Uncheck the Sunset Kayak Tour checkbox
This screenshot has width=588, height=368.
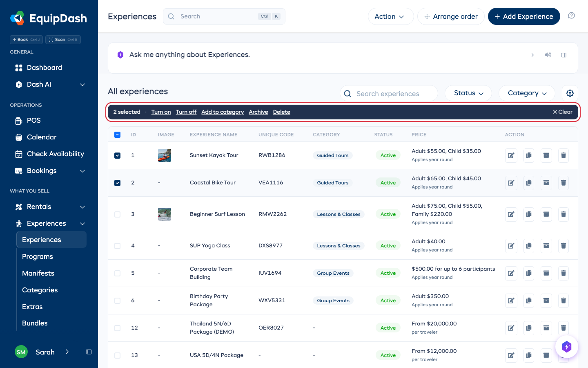(x=118, y=155)
